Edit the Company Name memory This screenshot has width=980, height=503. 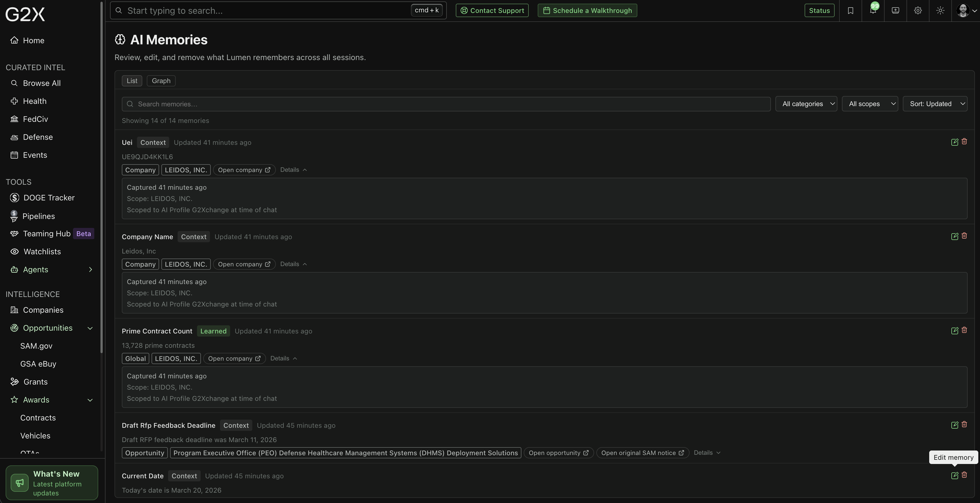click(954, 236)
